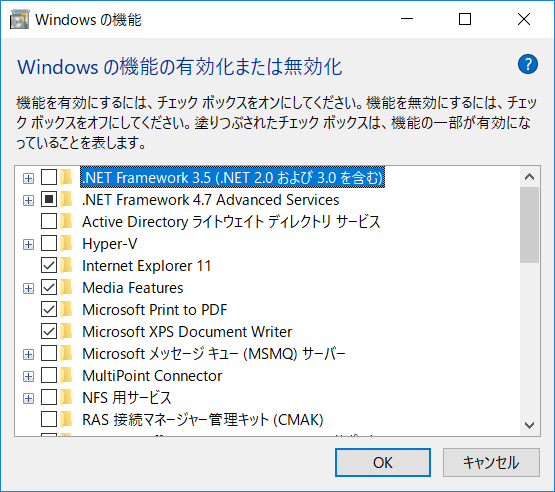Disable the Microsoft XPS Document Writer checkbox
555x492 pixels.
pyautogui.click(x=49, y=331)
